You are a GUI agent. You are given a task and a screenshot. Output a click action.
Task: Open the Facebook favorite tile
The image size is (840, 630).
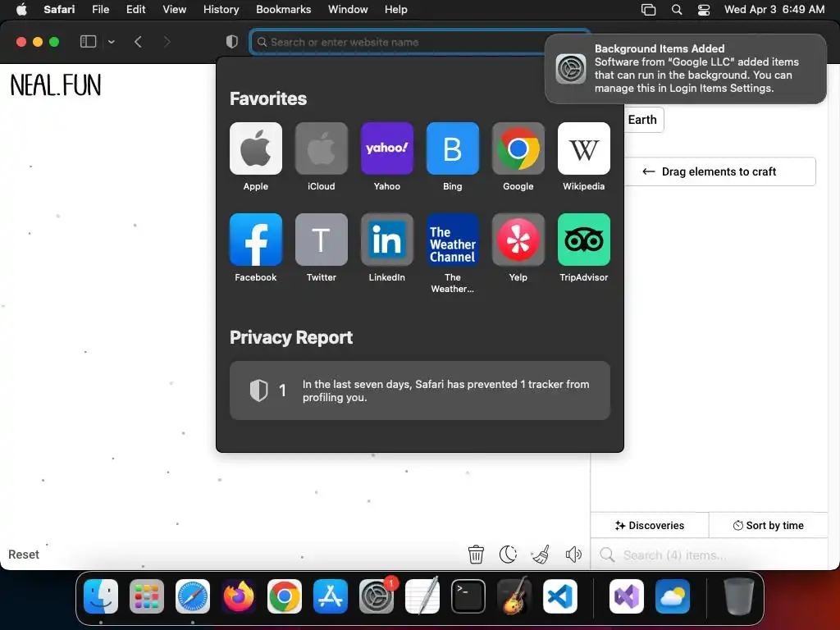(x=256, y=240)
